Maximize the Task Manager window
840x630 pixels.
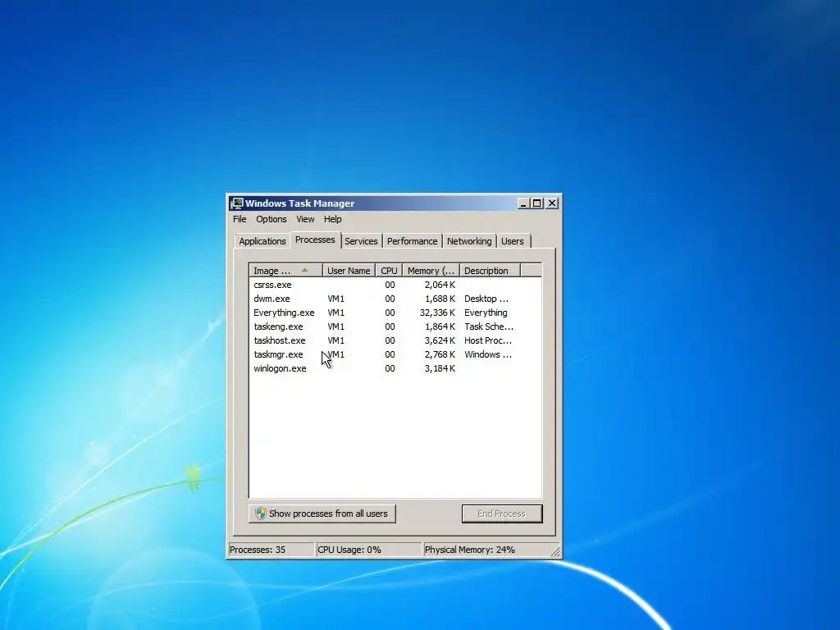(x=536, y=203)
